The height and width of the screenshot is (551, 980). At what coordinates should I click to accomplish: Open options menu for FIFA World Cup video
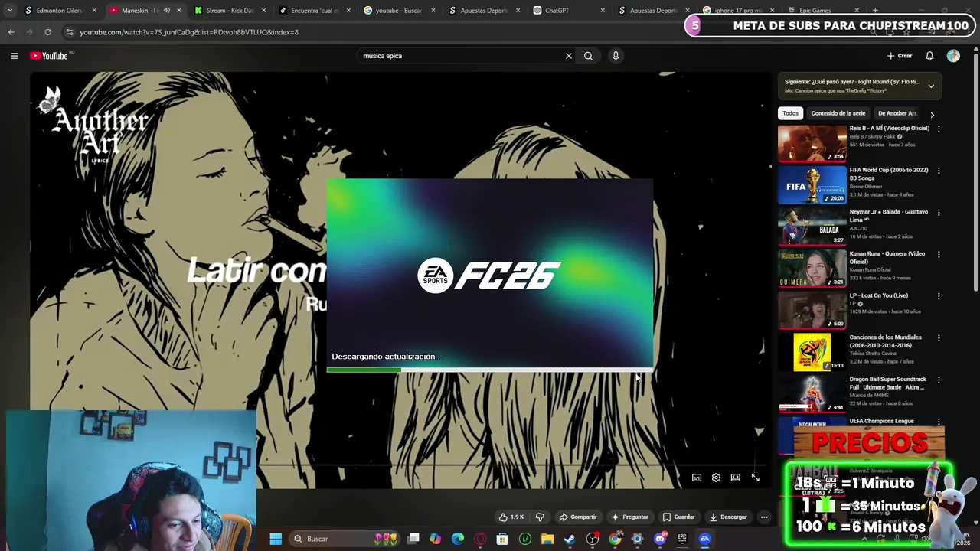(939, 171)
